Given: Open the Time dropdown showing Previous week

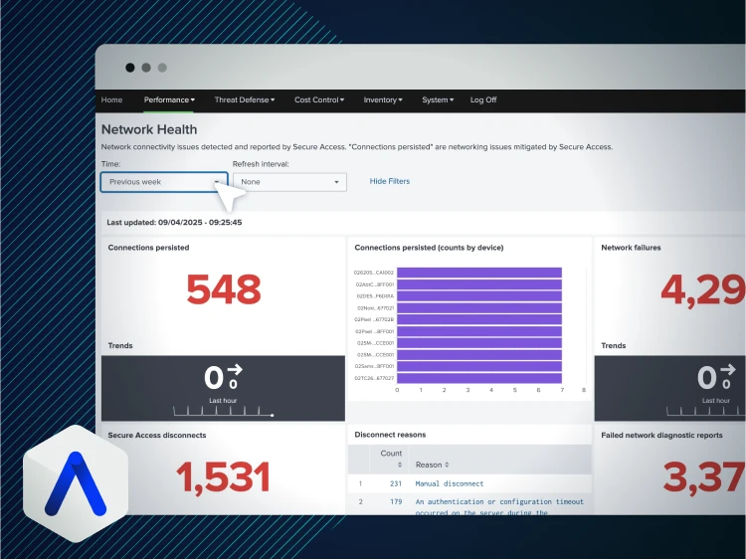Looking at the screenshot, I should [x=164, y=182].
